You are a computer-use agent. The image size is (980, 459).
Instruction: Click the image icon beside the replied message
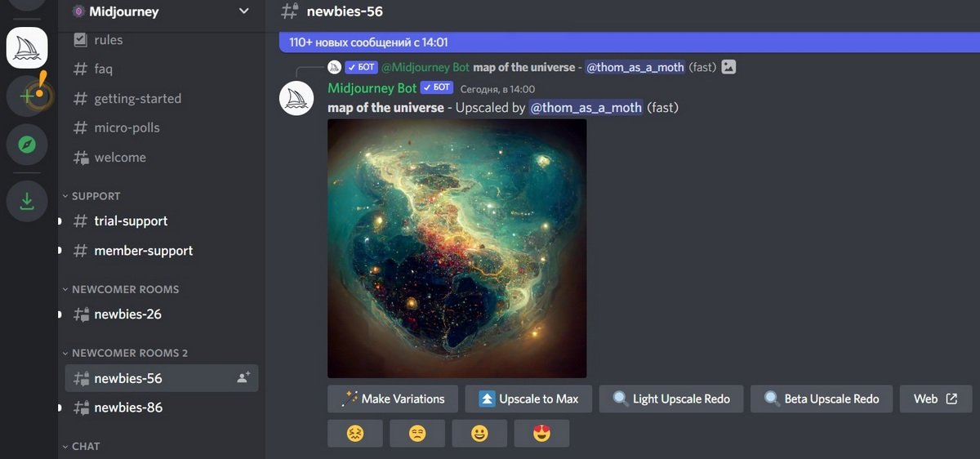tap(729, 67)
